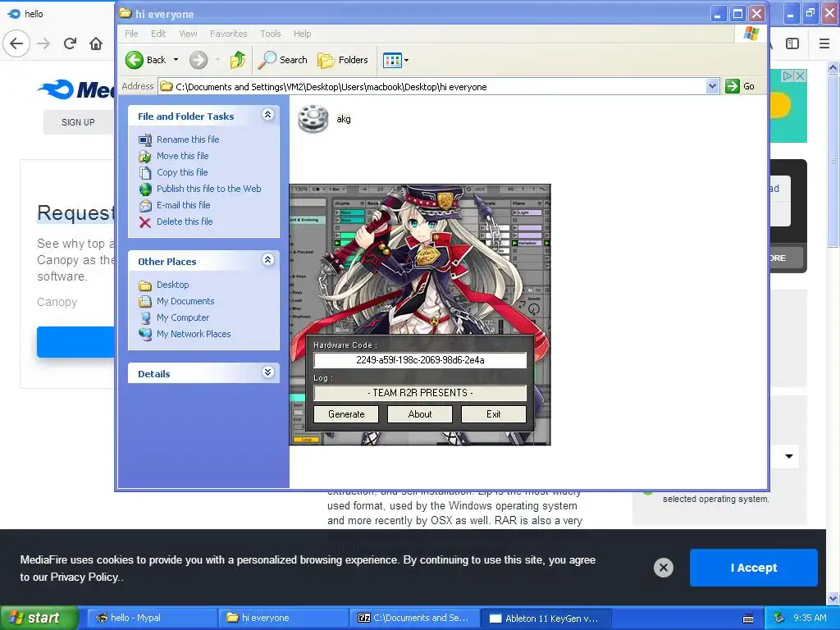Screen dimensions: 840x630
Task: Click the browser forward arrow in Mypal
Action: click(44, 43)
